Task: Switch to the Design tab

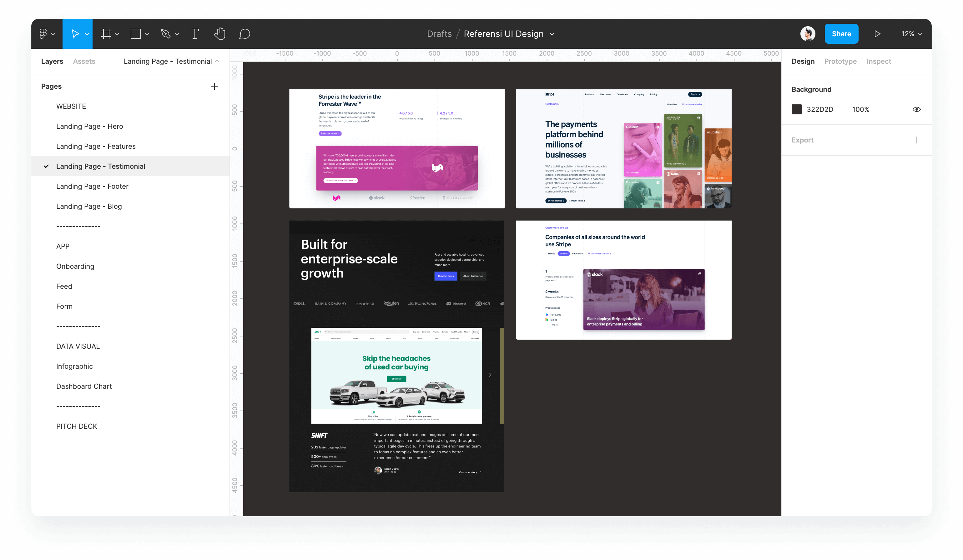Action: [x=803, y=61]
